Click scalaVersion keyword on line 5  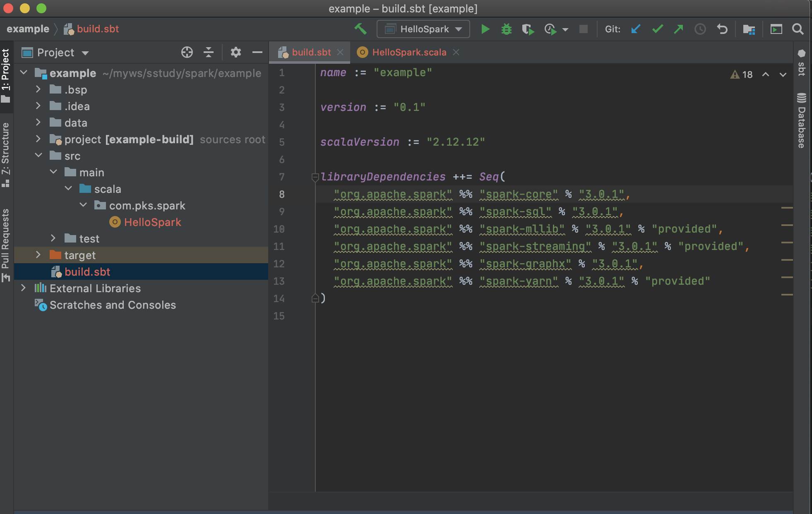pyautogui.click(x=360, y=142)
